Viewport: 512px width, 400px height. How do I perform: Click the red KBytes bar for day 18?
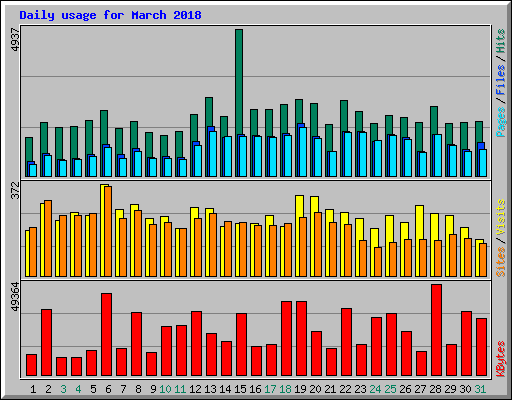[x=286, y=338]
